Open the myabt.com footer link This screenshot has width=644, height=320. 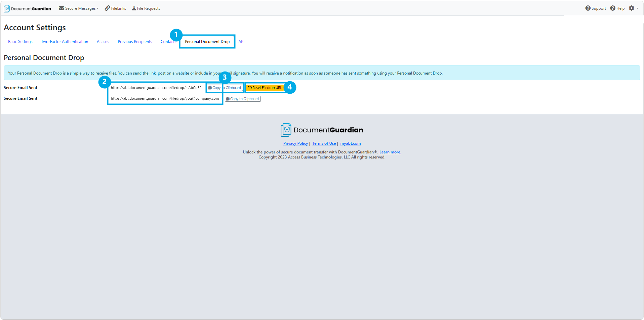(x=350, y=143)
